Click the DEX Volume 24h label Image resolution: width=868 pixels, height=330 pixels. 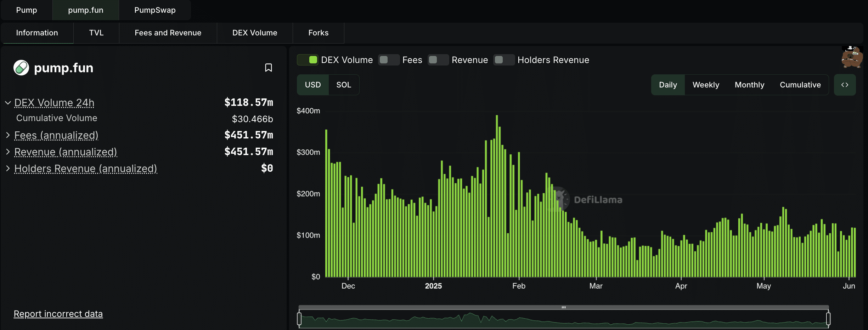click(54, 103)
